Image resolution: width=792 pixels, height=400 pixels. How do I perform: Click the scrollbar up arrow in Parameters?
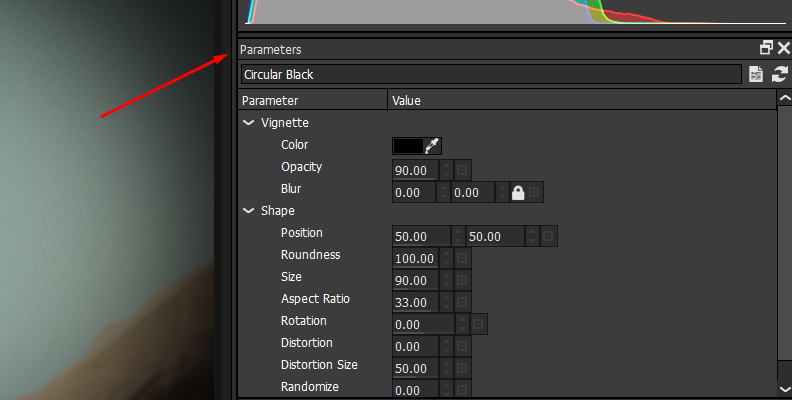[784, 98]
